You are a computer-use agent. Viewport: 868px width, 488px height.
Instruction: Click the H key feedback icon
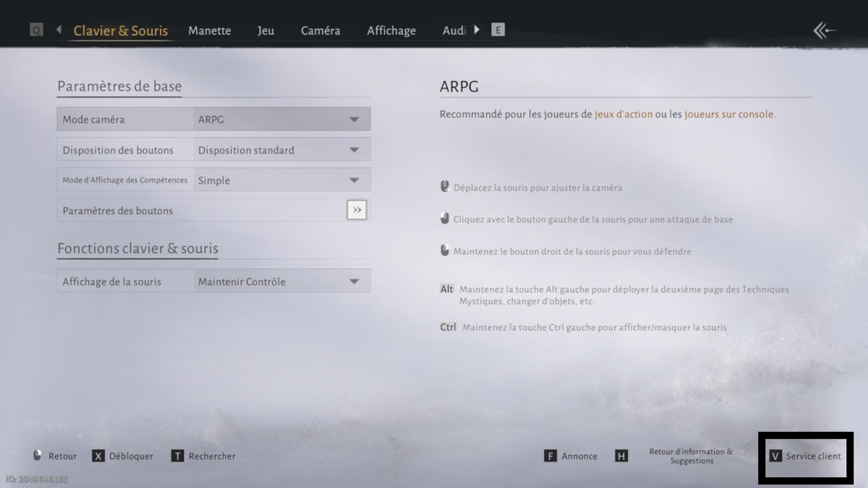coord(621,456)
